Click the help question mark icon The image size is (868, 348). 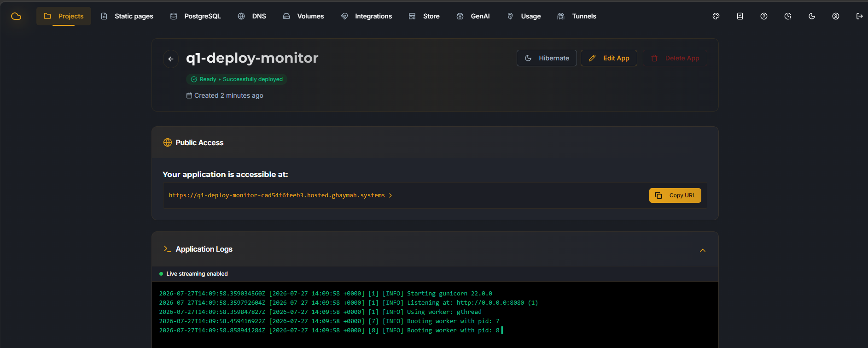tap(764, 16)
